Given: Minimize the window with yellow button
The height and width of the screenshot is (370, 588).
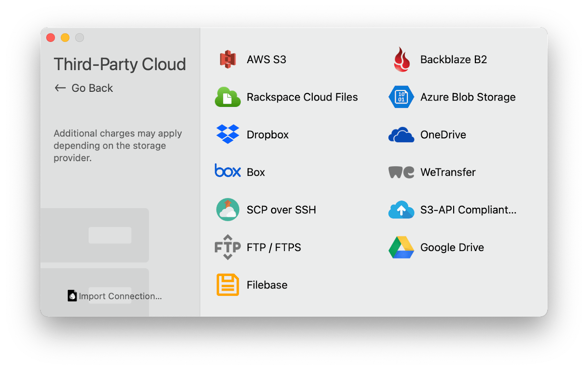Looking at the screenshot, I should 65,37.
